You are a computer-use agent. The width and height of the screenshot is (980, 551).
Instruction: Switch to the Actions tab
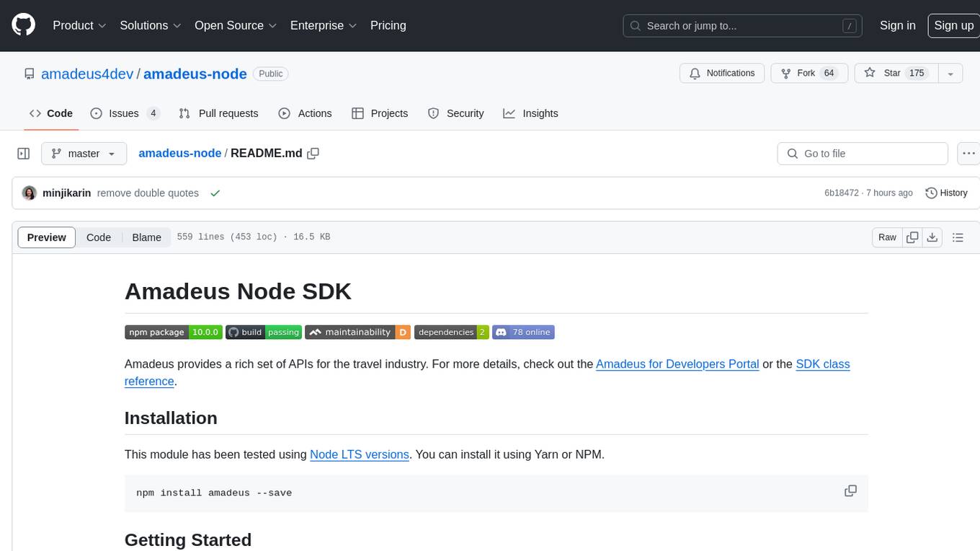click(x=305, y=113)
